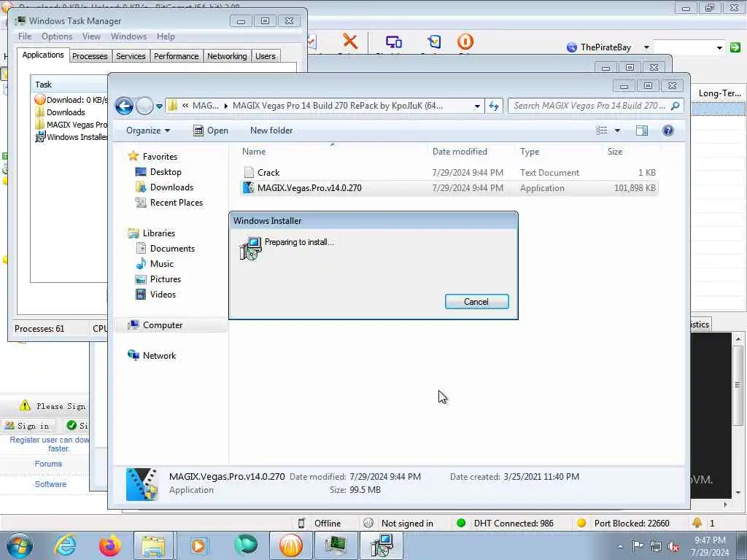747x560 pixels.
Task: Click red X remove icon in BitComet toolbar
Action: (x=350, y=42)
